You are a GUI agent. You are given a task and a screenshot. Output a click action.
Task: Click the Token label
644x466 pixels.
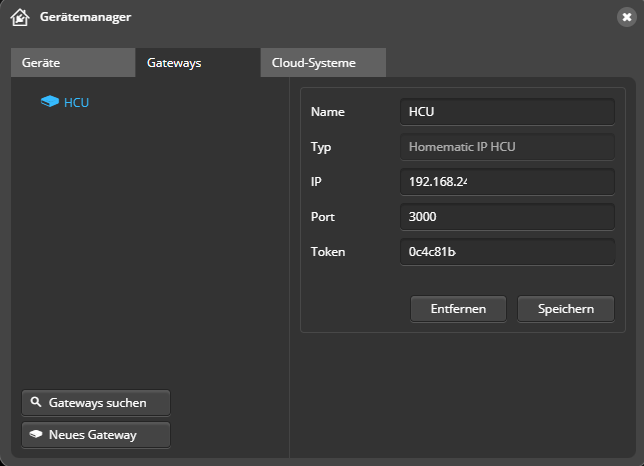point(328,252)
